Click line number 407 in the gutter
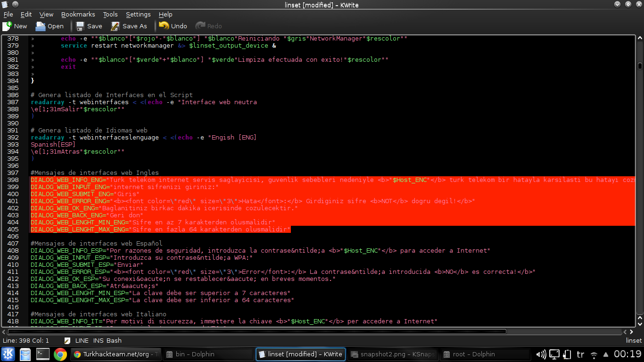 tap(13, 244)
